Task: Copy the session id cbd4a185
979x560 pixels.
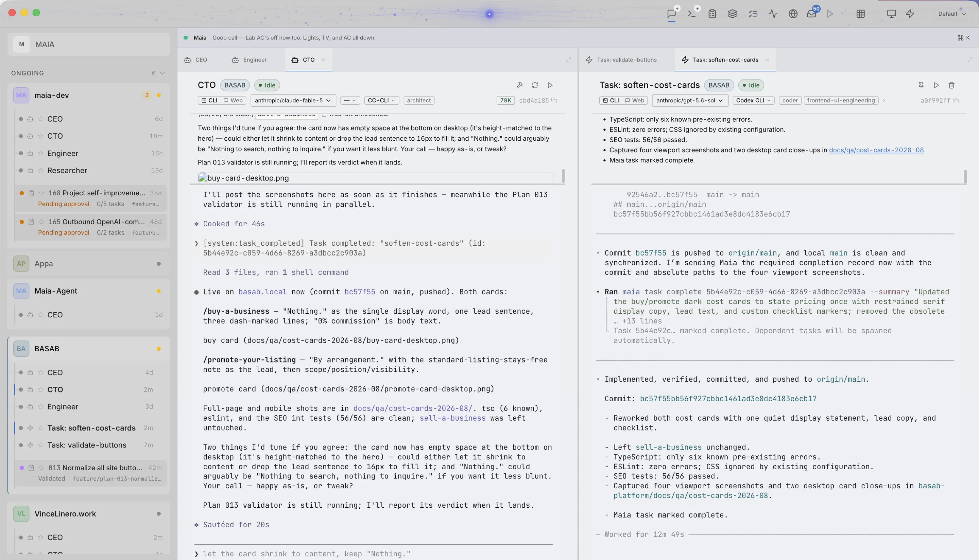Action: [x=554, y=100]
